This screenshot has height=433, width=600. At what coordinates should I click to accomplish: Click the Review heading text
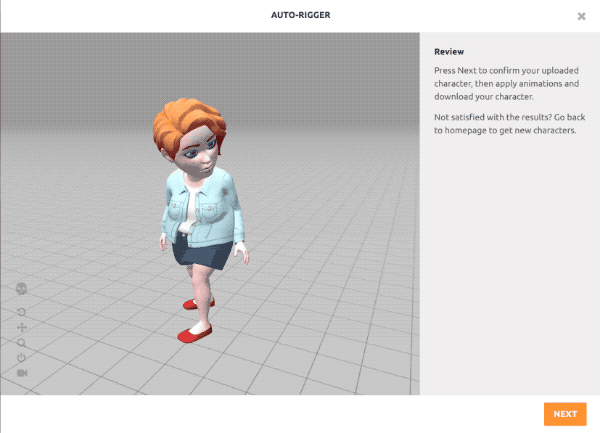coord(449,52)
